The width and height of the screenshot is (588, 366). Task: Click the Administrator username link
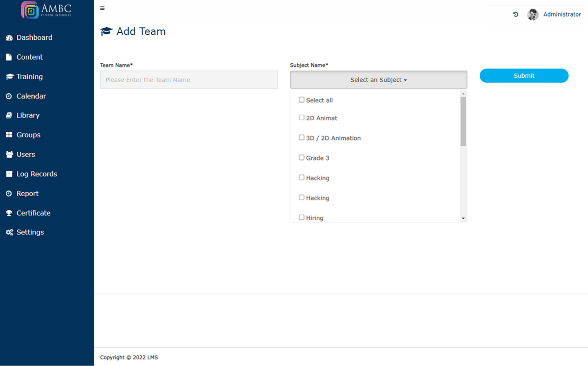(562, 14)
